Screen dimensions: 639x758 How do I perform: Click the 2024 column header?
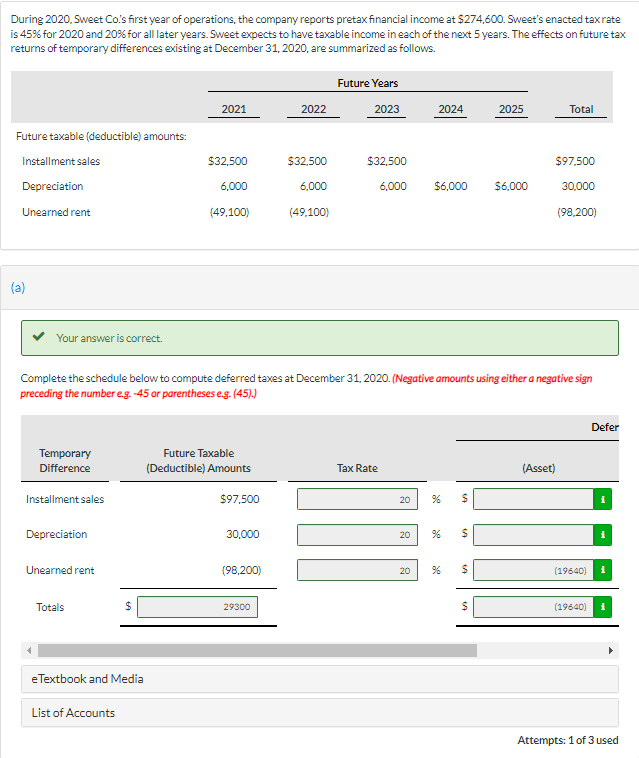450,109
